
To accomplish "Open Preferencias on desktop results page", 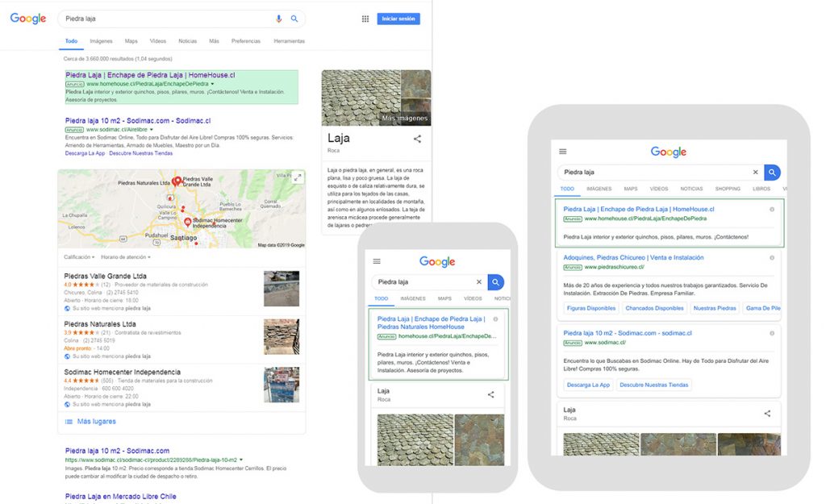I will coord(246,41).
